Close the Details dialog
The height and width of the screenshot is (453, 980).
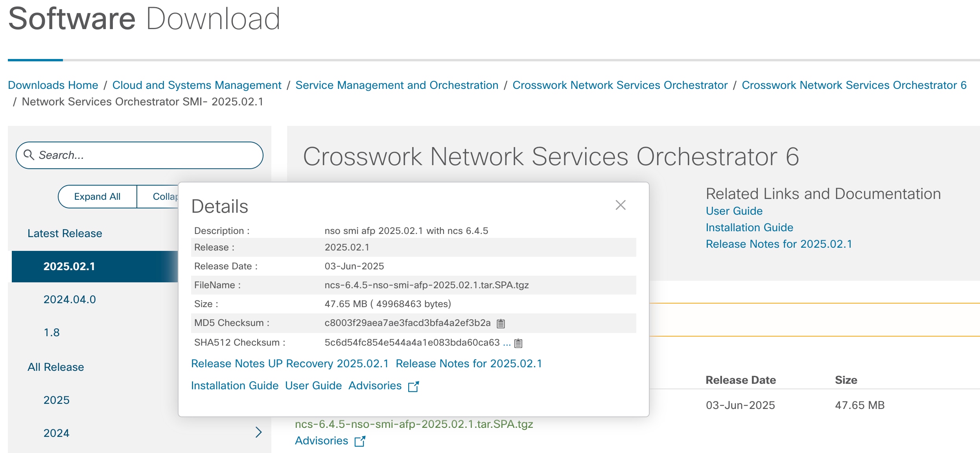(x=620, y=205)
